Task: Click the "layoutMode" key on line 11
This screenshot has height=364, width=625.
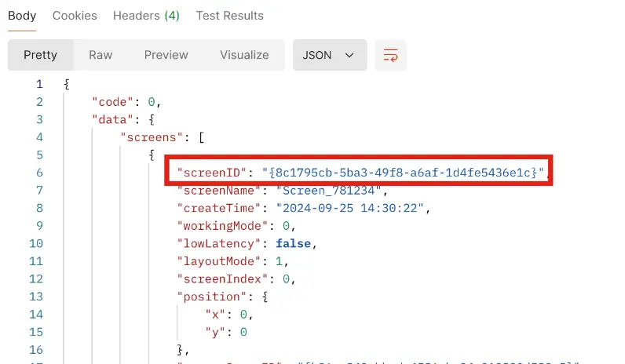Action: 215,261
